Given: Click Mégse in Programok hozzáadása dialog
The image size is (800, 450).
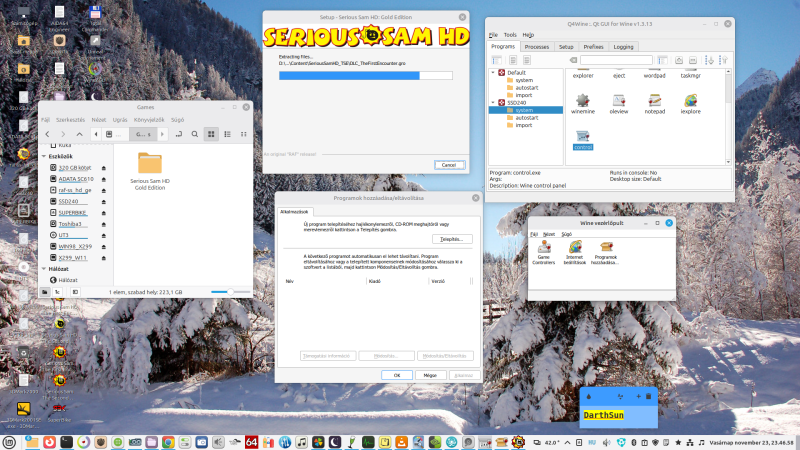Looking at the screenshot, I should [x=430, y=375].
